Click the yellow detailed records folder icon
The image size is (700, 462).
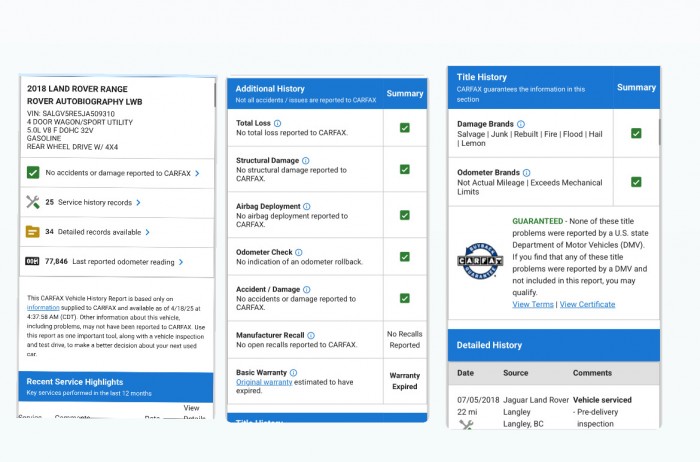pos(32,232)
